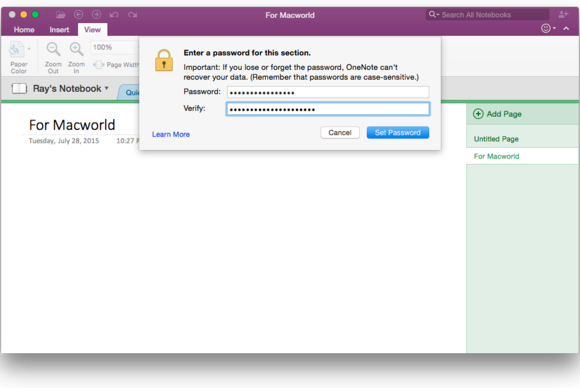Collapse the ribbon with the chevron
The width and height of the screenshot is (580, 388).
pos(566,28)
